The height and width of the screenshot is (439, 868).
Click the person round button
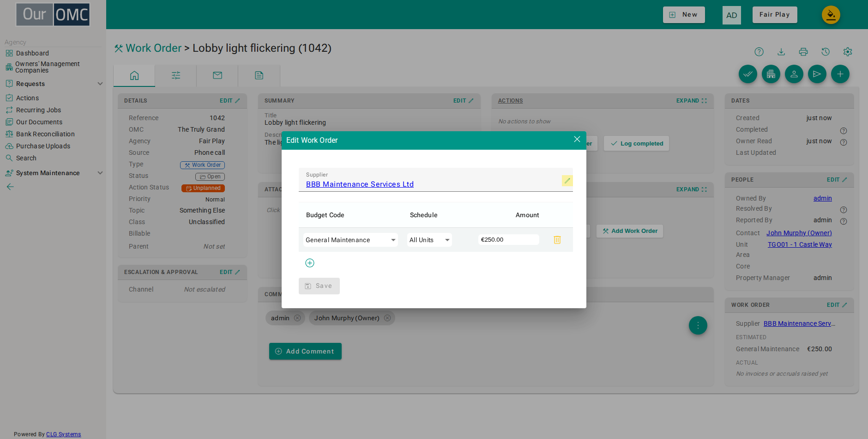(794, 74)
